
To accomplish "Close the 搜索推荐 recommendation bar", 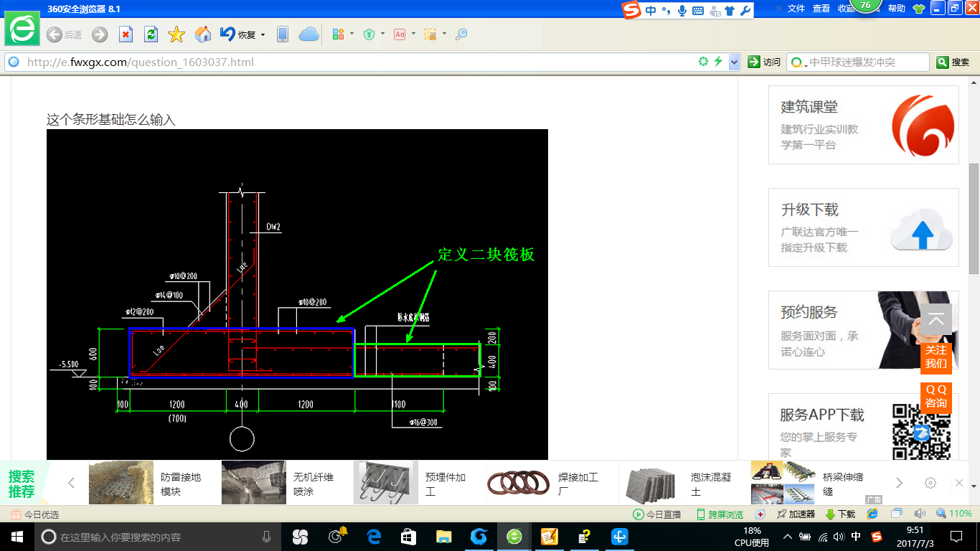I will click(959, 483).
